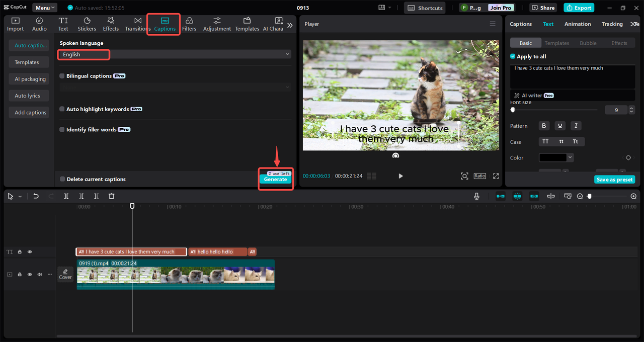This screenshot has width=644, height=342.
Task: Open the selection tool dropdown arrow
Action: click(20, 197)
